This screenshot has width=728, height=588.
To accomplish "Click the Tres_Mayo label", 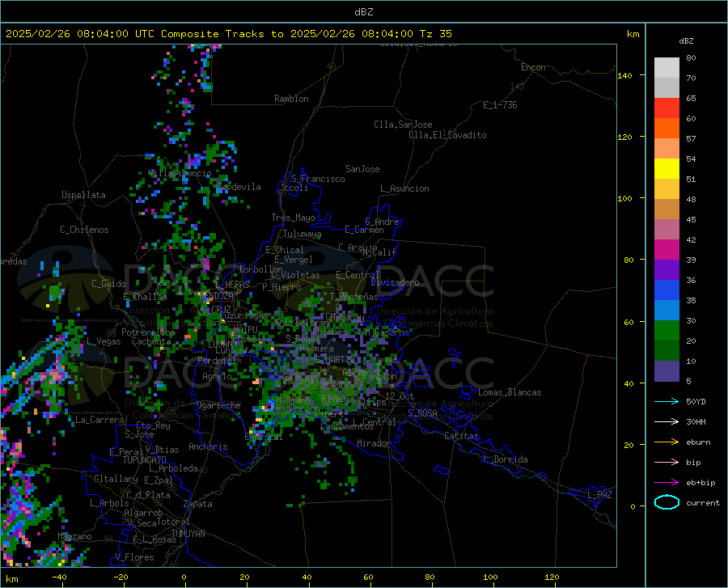I will tap(293, 218).
